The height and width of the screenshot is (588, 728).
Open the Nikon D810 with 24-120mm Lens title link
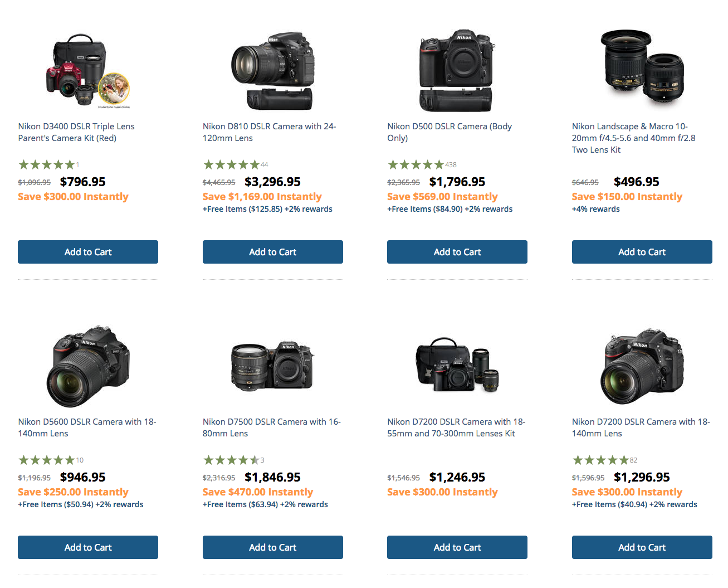(270, 132)
